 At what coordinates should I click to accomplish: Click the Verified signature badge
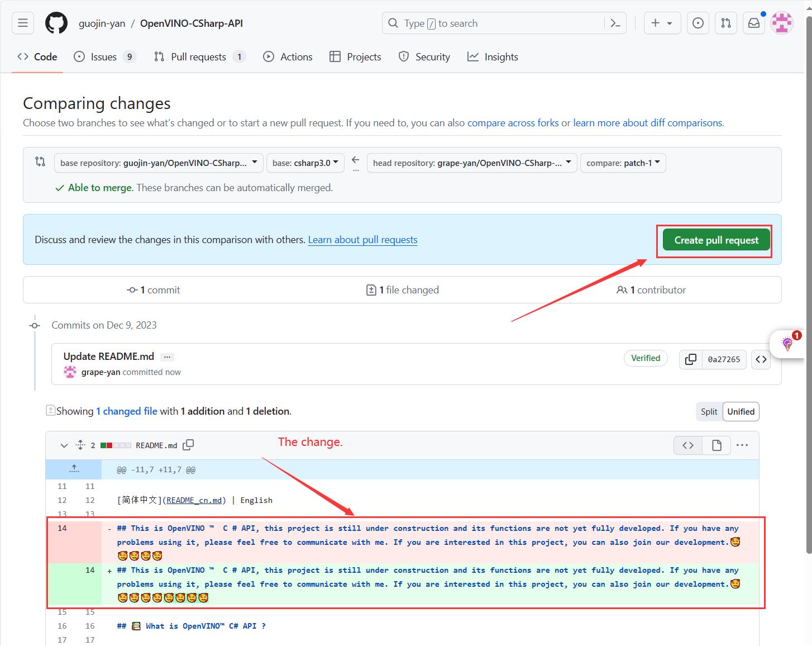pos(646,358)
